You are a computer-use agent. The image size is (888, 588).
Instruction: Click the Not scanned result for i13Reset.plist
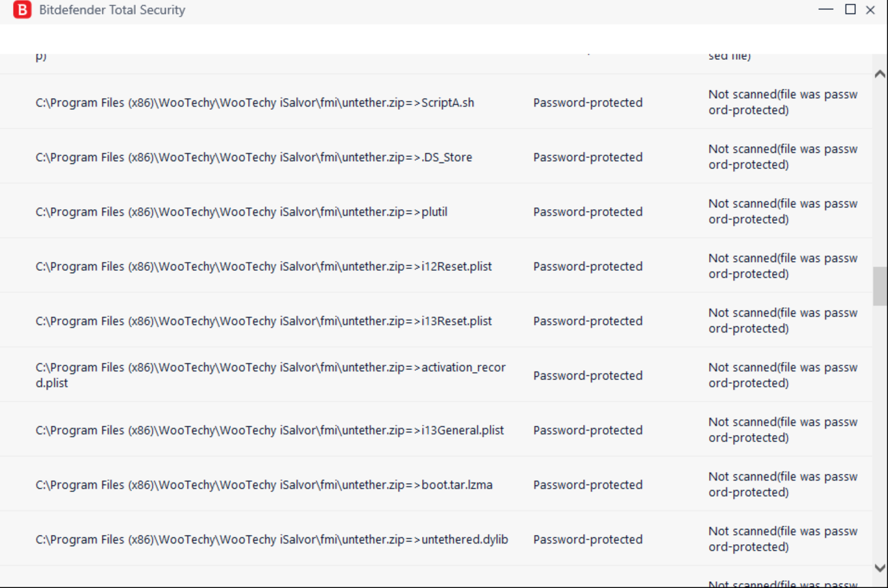click(783, 321)
